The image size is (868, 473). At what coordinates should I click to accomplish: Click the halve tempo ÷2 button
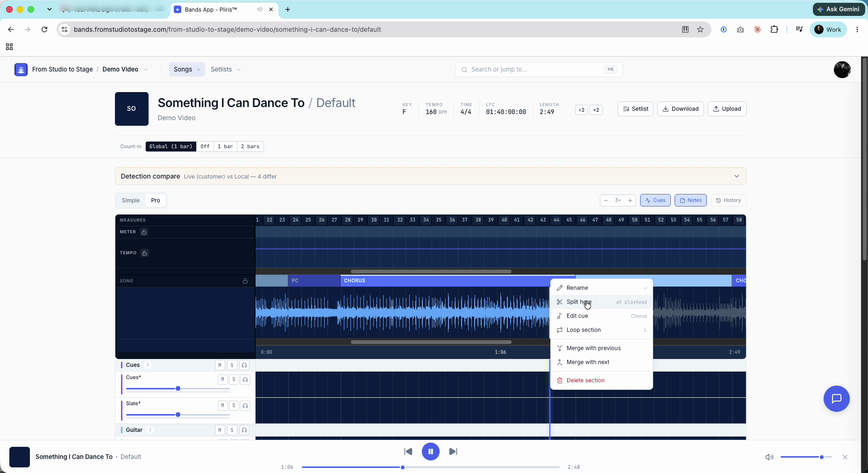click(x=581, y=110)
